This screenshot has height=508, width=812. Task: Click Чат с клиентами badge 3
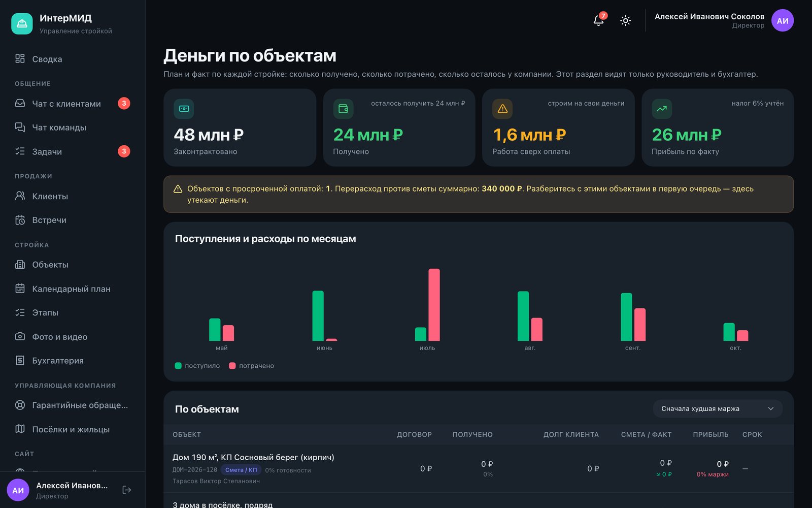tap(124, 103)
